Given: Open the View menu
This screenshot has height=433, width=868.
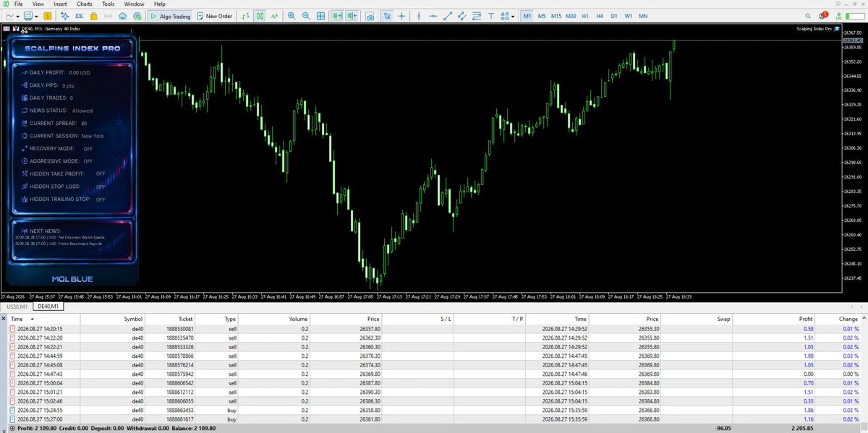Looking at the screenshot, I should [x=38, y=4].
